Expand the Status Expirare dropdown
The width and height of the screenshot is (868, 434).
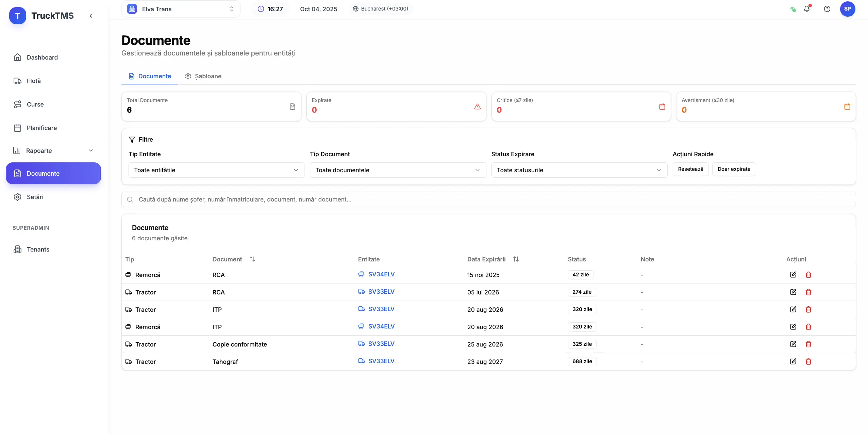pos(579,170)
